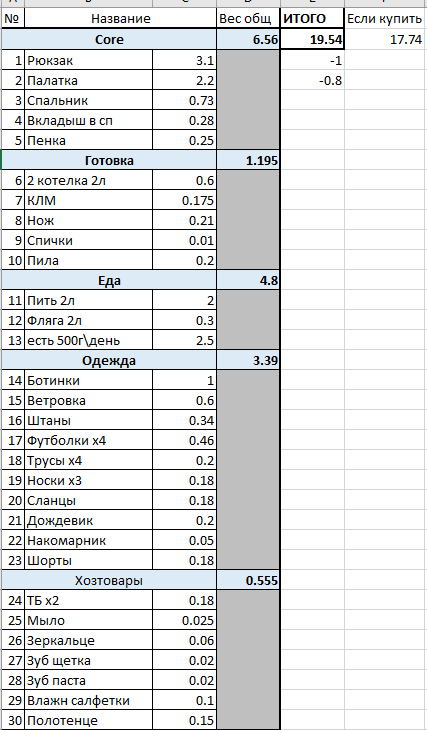The height and width of the screenshot is (730, 427).
Task: Select the ИТОГО total cell showing 19.54
Action: tap(312, 40)
